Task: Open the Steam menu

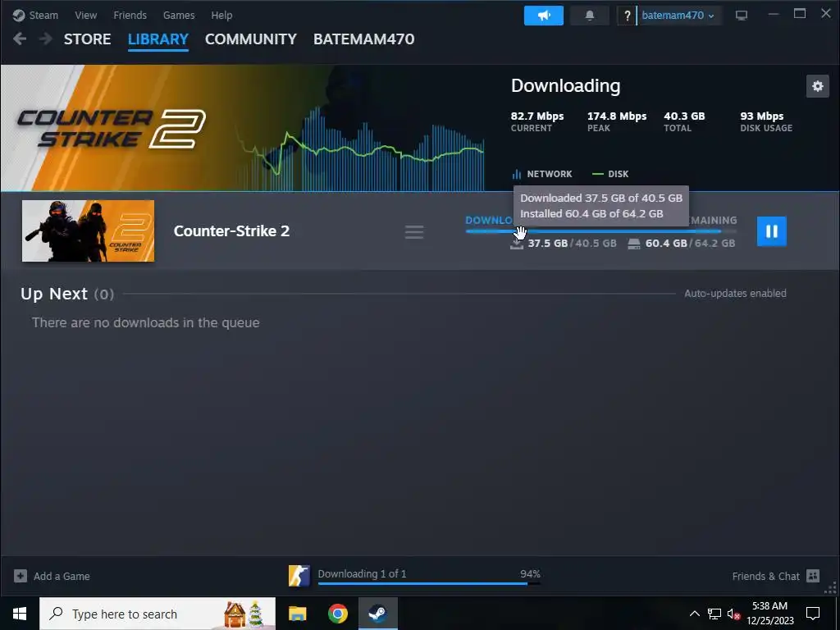Action: click(43, 15)
